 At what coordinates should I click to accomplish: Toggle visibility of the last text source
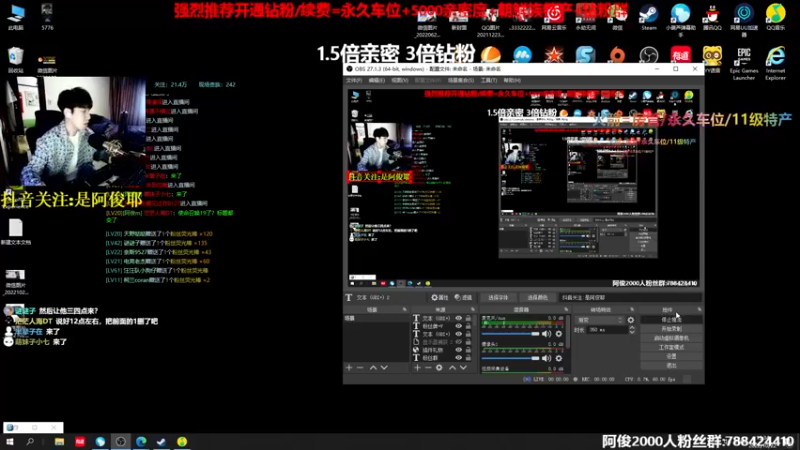(459, 358)
